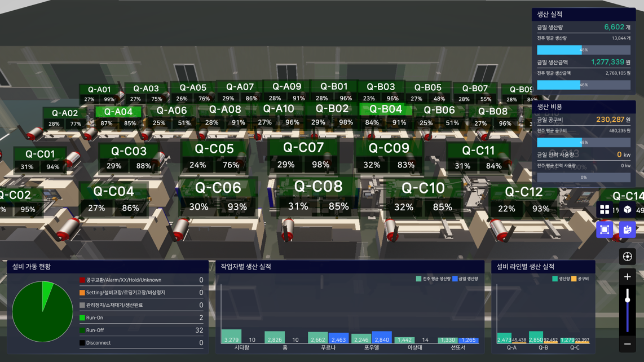Select the highlighted machine label Q-B04
This screenshot has height=362, width=644.
[385, 109]
